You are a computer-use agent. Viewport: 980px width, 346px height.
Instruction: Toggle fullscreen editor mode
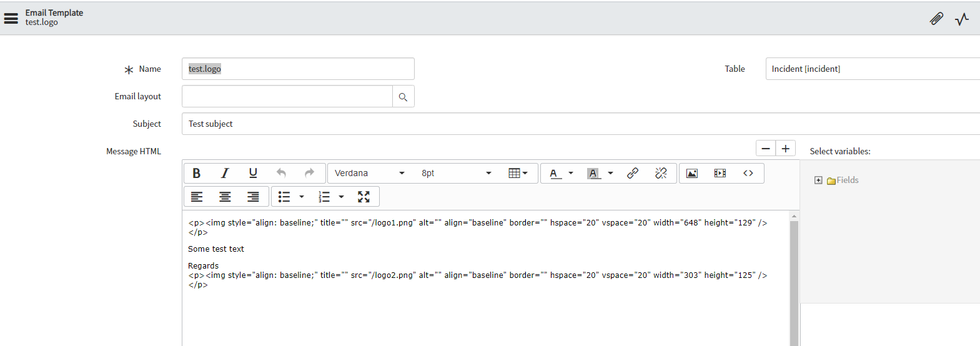[x=364, y=197]
